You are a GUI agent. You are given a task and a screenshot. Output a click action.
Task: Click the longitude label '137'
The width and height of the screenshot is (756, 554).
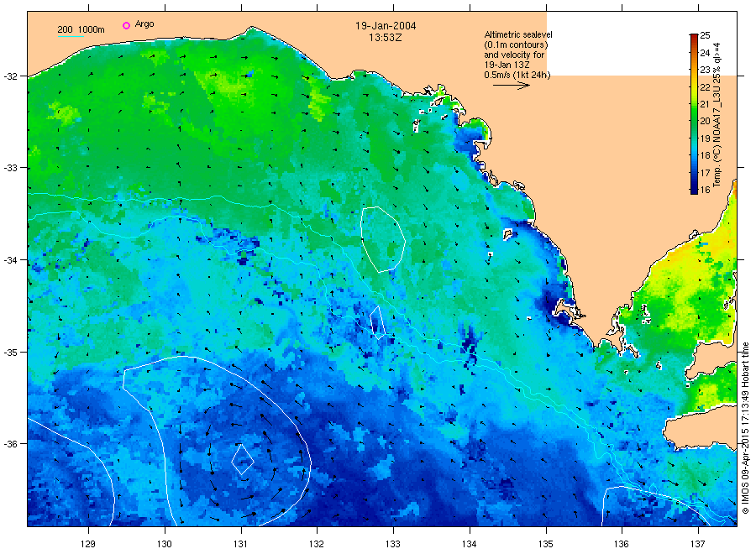(x=698, y=545)
